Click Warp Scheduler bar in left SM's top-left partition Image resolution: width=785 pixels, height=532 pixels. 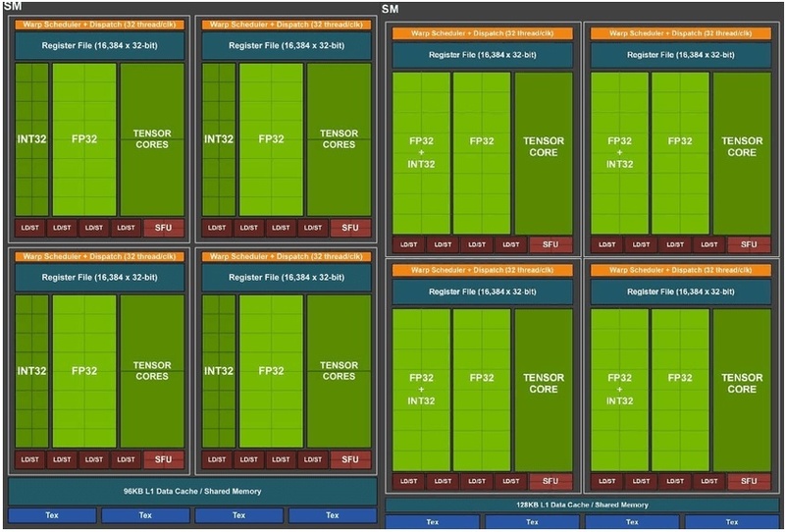coord(100,24)
